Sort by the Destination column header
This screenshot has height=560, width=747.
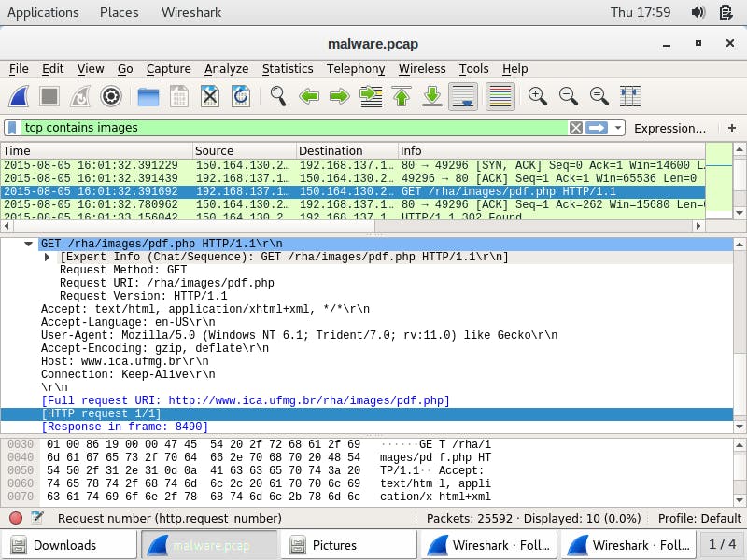click(x=346, y=150)
